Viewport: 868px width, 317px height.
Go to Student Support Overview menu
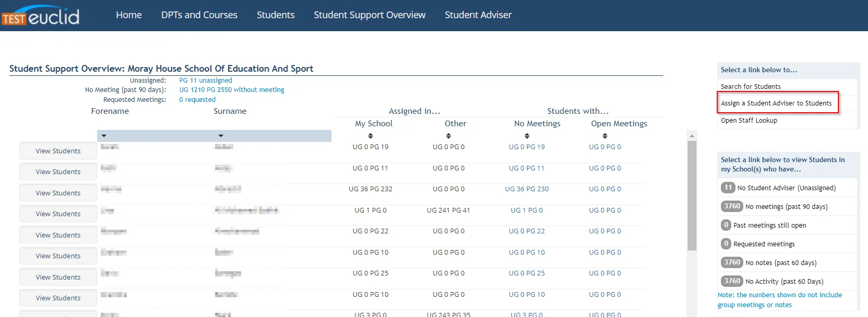tap(370, 15)
